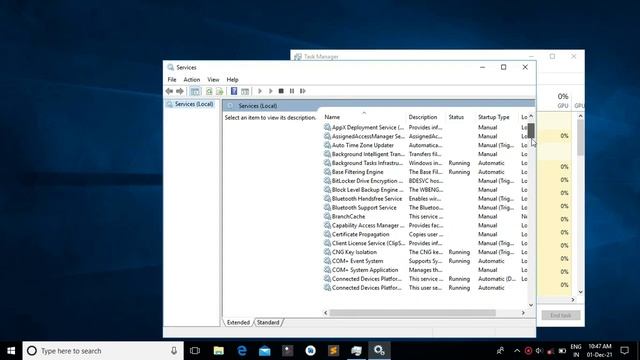Click the Stop Service square icon
This screenshot has height=360, width=640.
281,91
